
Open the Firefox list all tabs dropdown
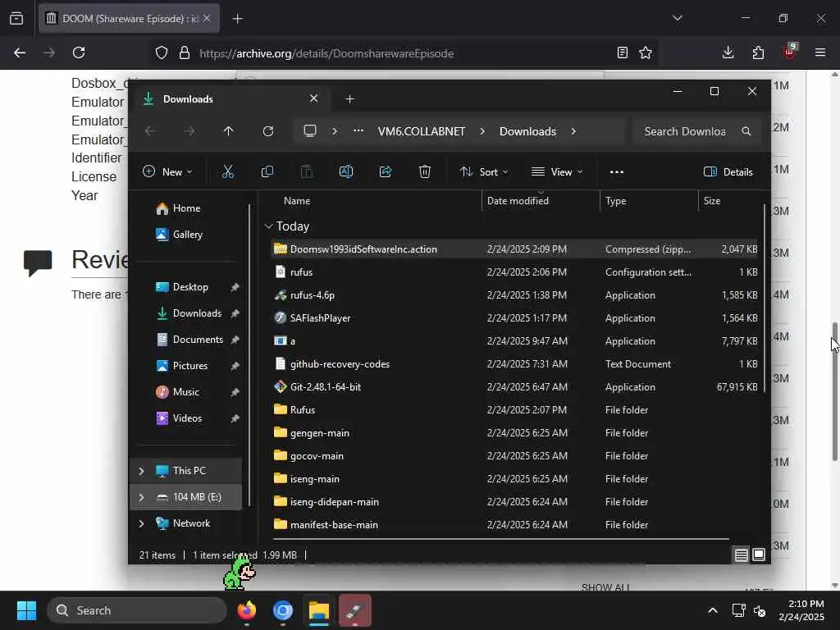(x=677, y=18)
